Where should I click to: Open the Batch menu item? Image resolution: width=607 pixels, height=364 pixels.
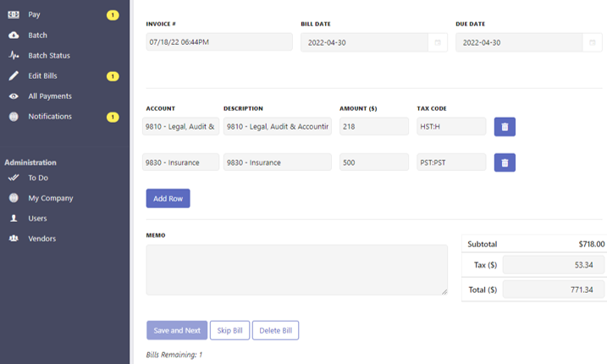pyautogui.click(x=37, y=36)
